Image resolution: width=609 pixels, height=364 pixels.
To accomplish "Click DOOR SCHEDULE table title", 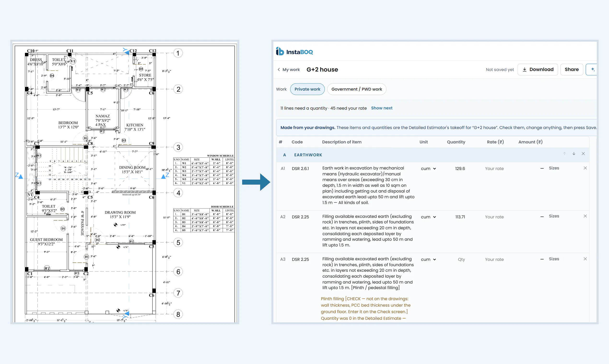I will pyautogui.click(x=222, y=207).
